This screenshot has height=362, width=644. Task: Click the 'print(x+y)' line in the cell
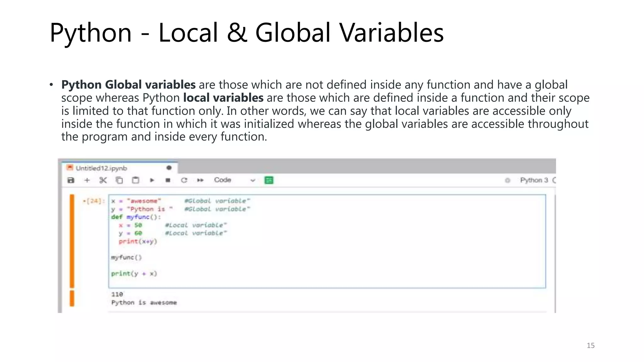(138, 241)
